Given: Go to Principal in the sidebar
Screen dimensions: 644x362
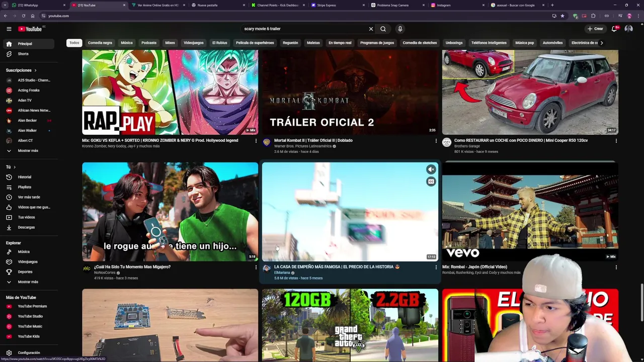Looking at the screenshot, I should pos(29,44).
